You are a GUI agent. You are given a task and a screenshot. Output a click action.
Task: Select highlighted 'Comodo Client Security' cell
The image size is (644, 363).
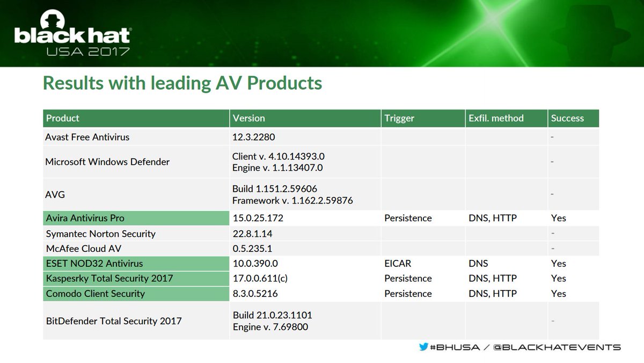136,293
